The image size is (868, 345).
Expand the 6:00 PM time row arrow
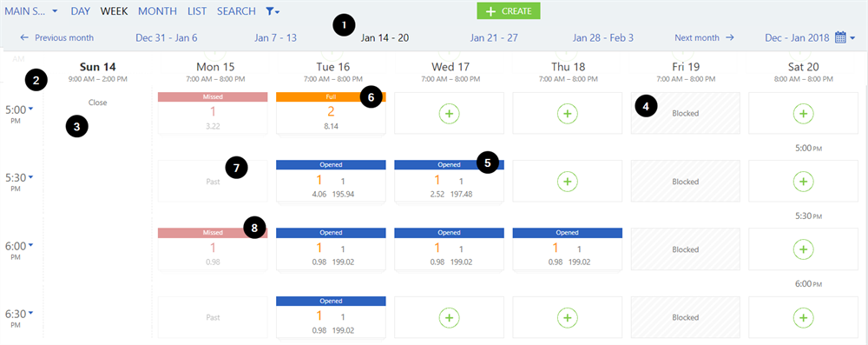[x=30, y=245]
